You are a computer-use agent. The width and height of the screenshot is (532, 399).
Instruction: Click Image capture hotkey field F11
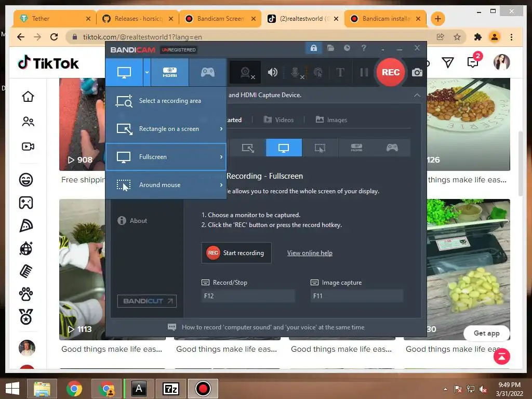point(357,296)
